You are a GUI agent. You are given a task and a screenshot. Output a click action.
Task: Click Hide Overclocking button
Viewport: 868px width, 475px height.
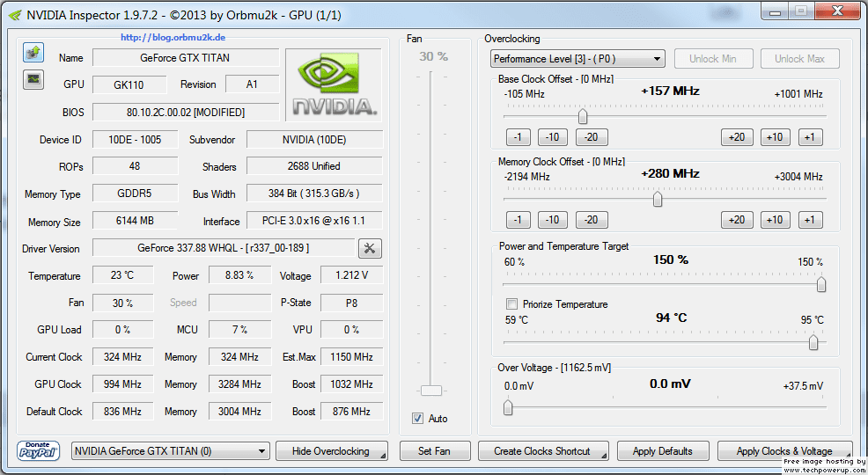click(331, 451)
